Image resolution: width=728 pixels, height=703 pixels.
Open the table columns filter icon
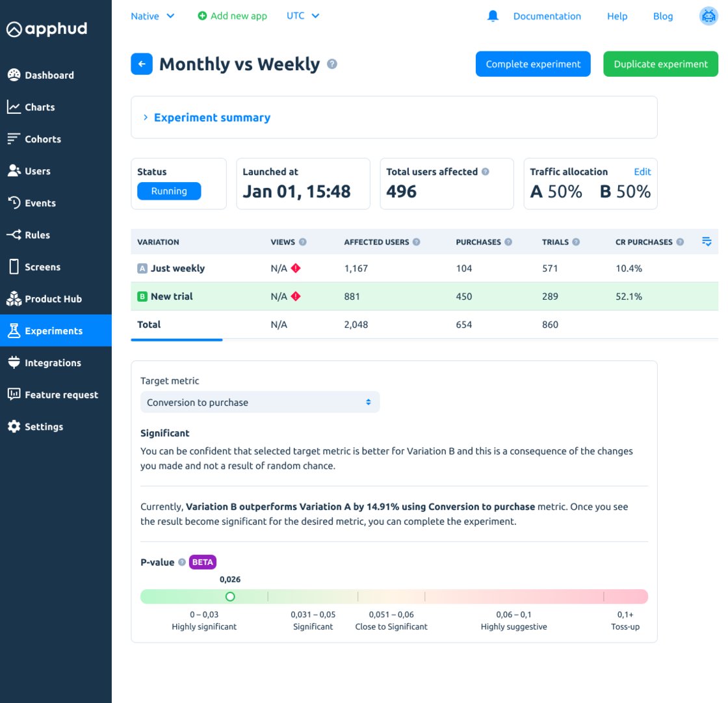[x=707, y=241]
